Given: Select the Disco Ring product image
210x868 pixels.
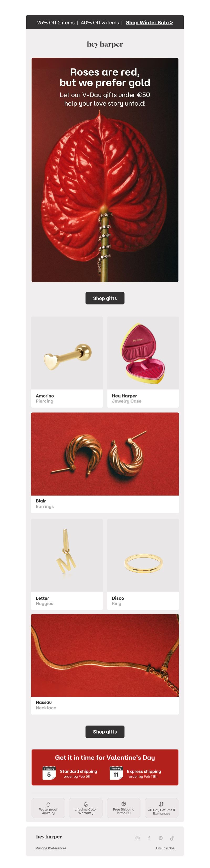Looking at the screenshot, I should click(x=143, y=555).
